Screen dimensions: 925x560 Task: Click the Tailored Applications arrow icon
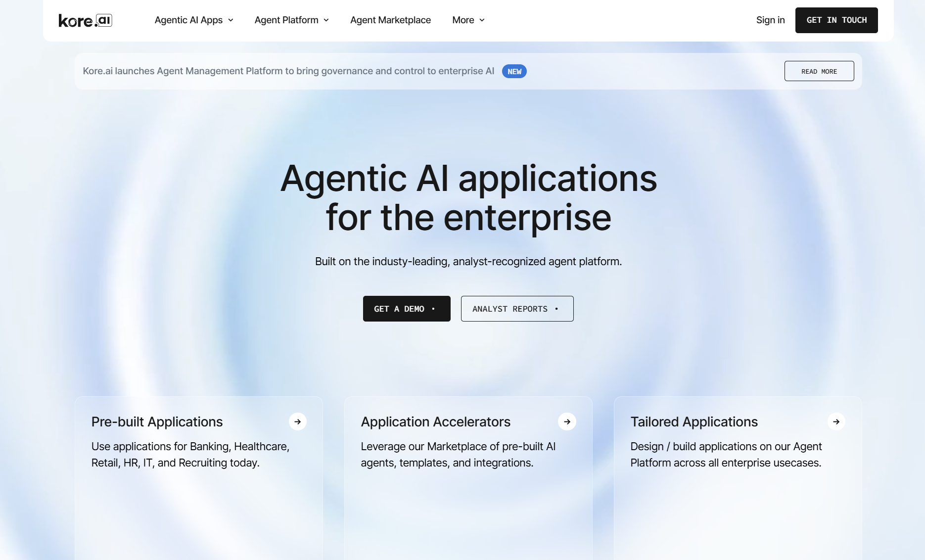[836, 421]
